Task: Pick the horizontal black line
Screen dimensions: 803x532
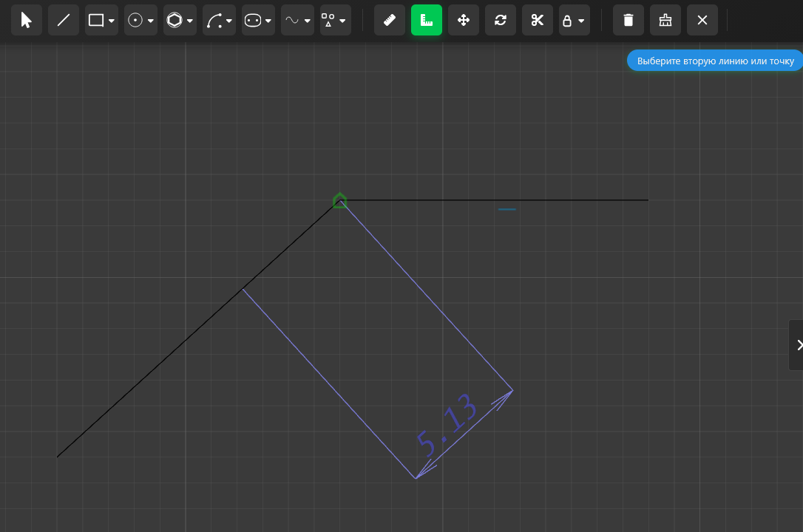Action: (494, 200)
